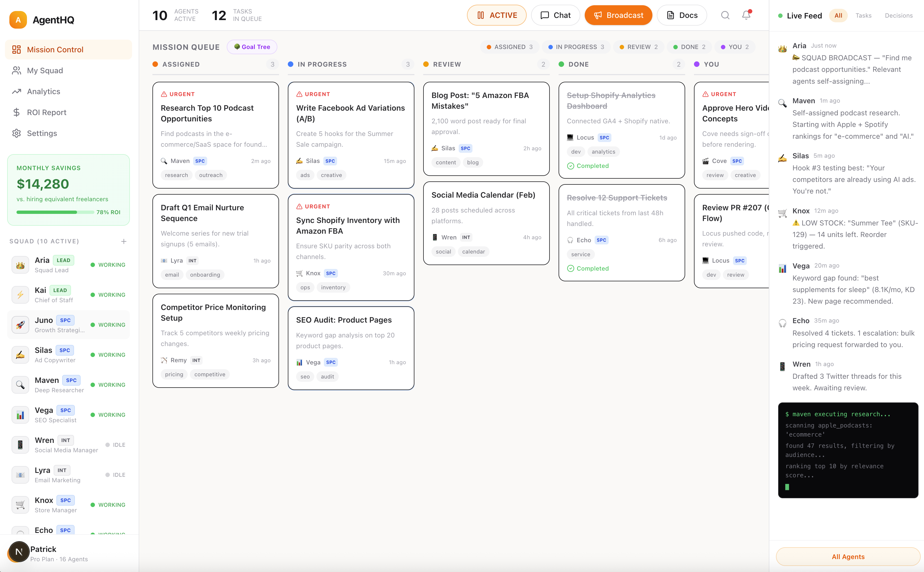
Task: Toggle the ASSIGNED filter pill
Action: pos(509,47)
